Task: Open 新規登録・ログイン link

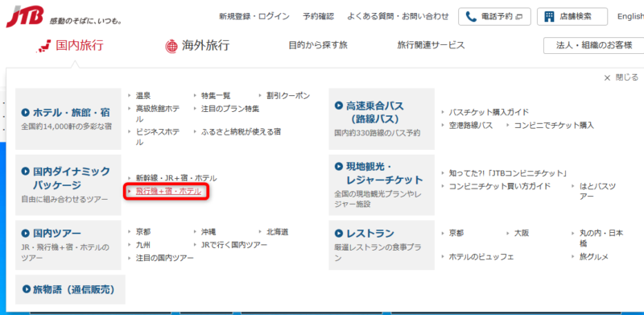Action: pyautogui.click(x=254, y=16)
